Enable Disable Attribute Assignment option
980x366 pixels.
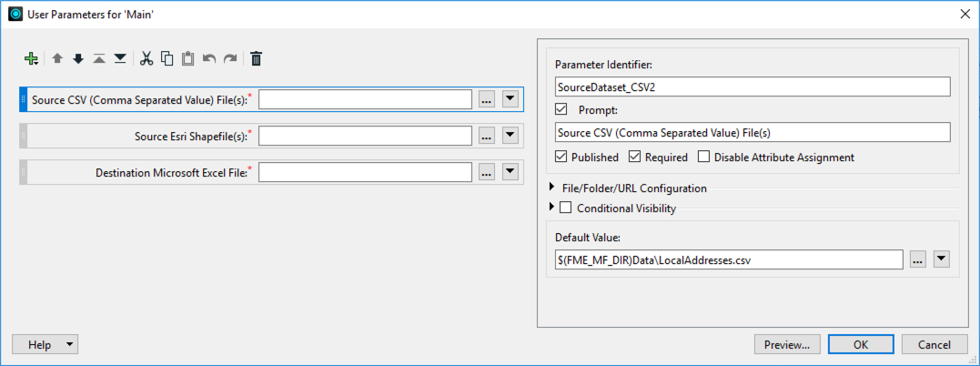point(704,157)
